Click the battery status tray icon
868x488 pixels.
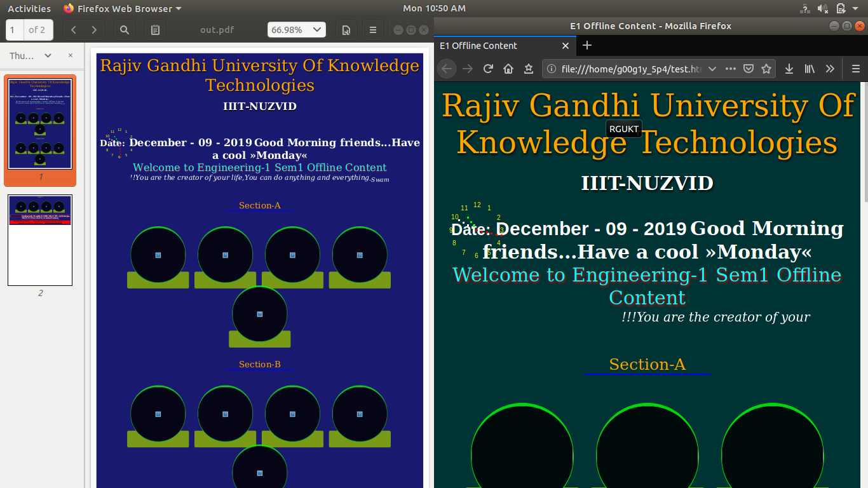point(840,8)
